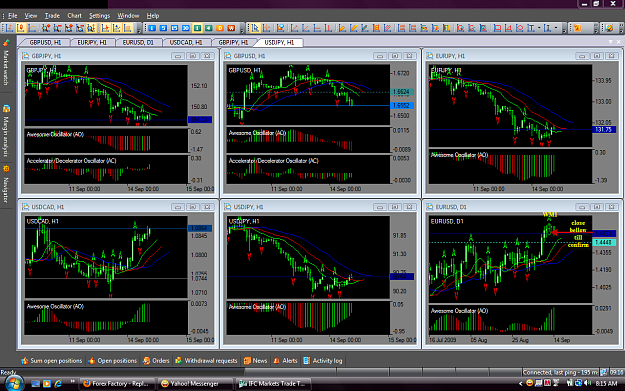Open the News panel
625x391 pixels.
(256, 361)
